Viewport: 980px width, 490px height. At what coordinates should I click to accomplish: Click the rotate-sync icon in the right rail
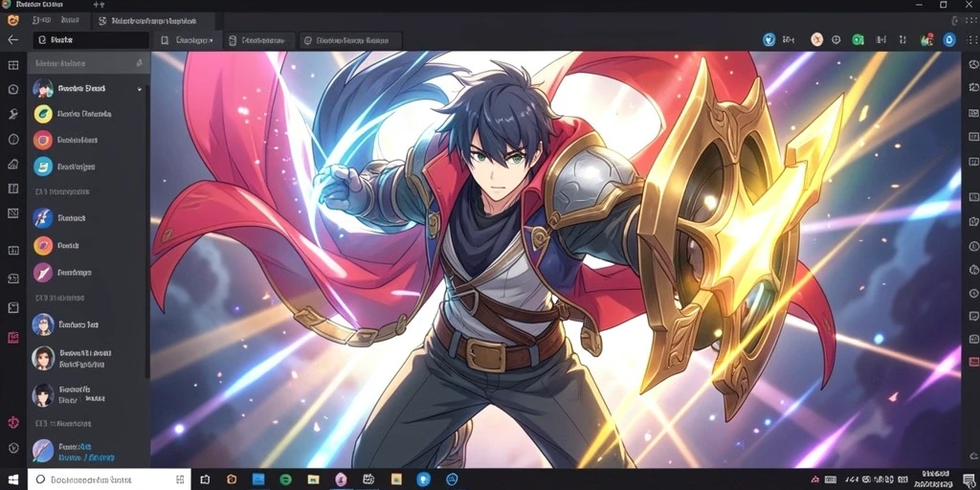point(973,87)
